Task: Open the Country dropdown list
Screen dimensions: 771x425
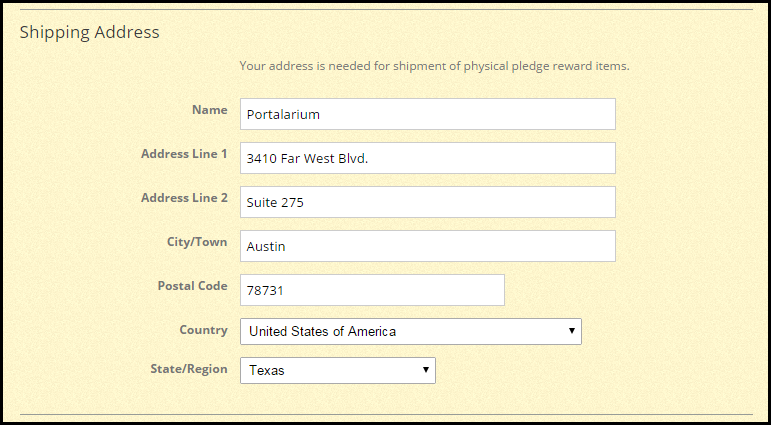Action: 410,331
